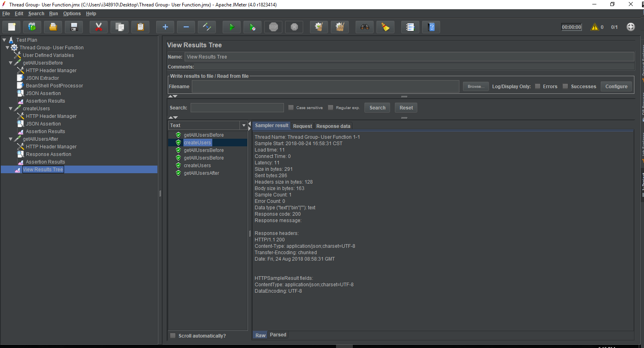The image size is (644, 348).
Task: Enable Regular exp. search option
Action: point(331,107)
